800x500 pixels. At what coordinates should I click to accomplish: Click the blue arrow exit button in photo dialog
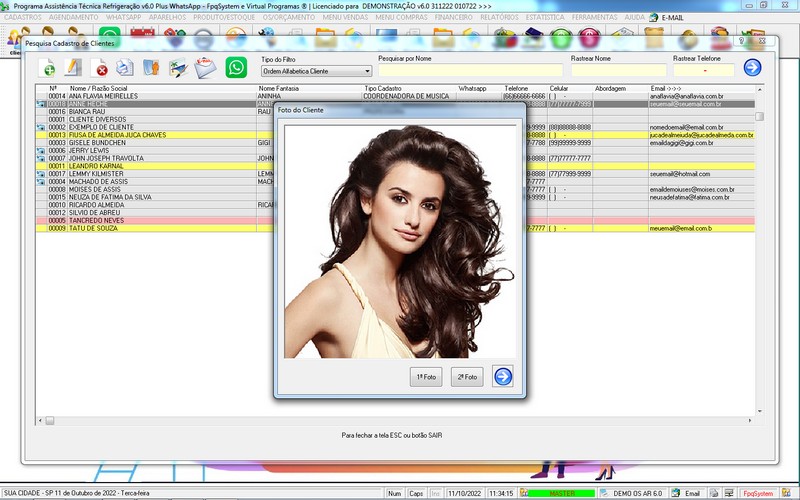coord(502,377)
